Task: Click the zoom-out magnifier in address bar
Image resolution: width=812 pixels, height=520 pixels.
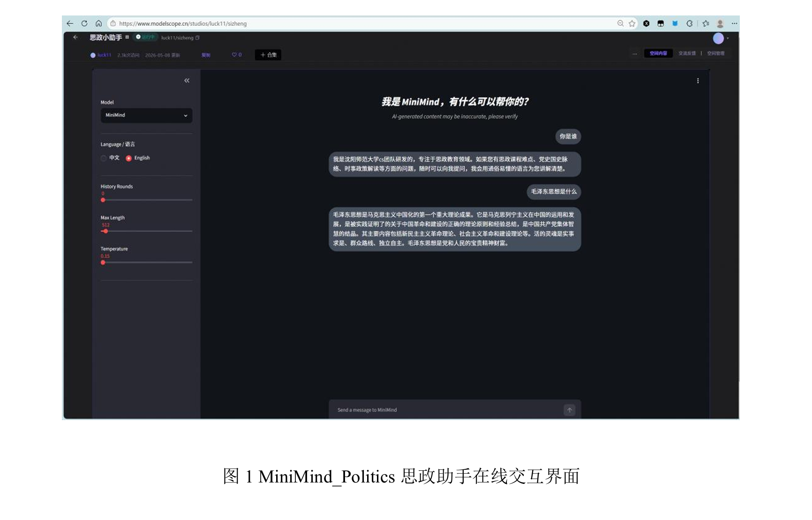Action: (620, 23)
